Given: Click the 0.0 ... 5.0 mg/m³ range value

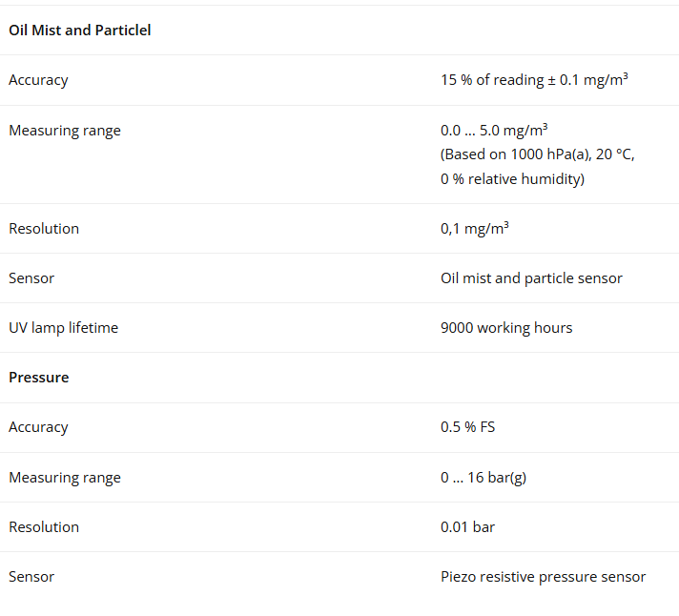Looking at the screenshot, I should tap(494, 131).
